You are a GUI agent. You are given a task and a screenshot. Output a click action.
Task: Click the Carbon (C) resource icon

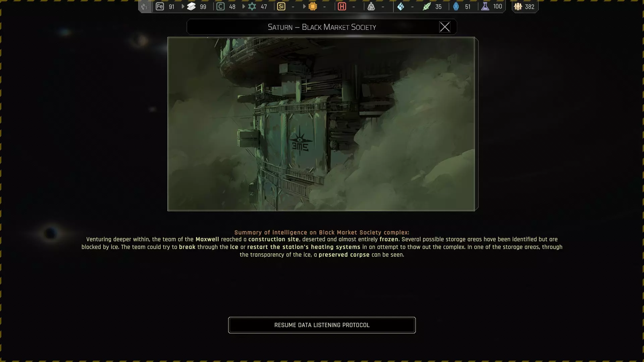pos(220,6)
